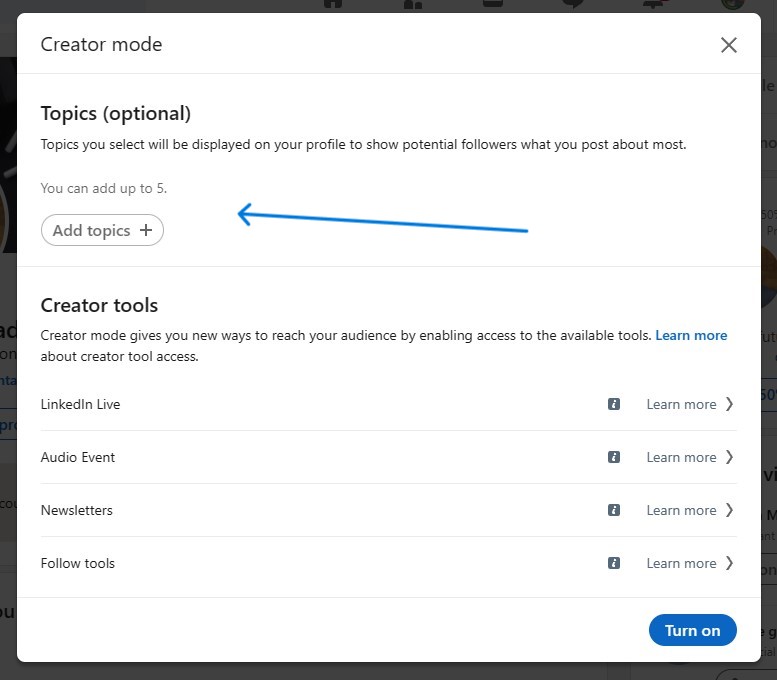Open Learn more for Newsletters
The height and width of the screenshot is (680, 777).
click(x=681, y=510)
